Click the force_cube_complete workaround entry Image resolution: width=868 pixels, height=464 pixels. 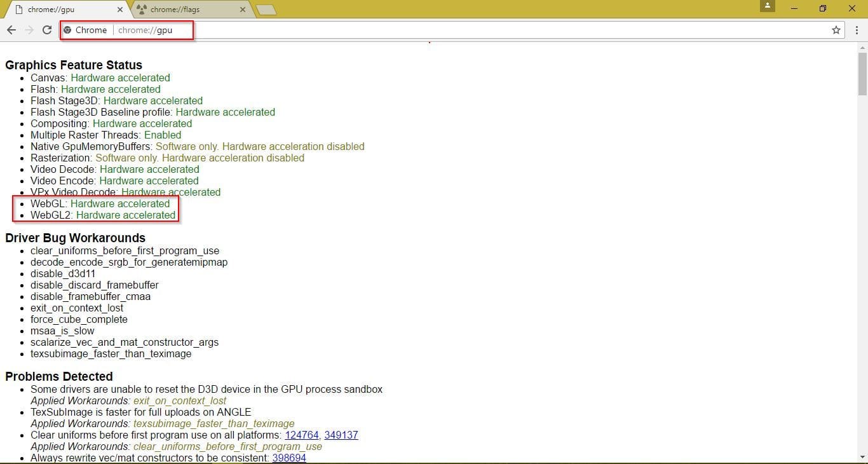(x=79, y=320)
